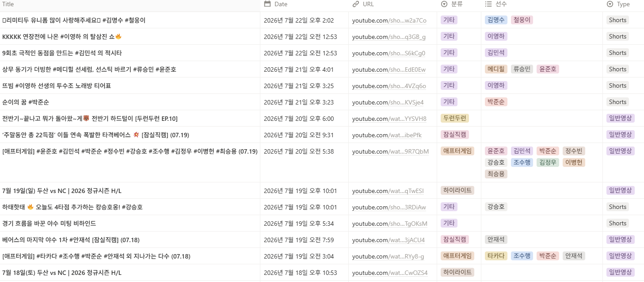Viewport: 644px width, 282px height.
Task: Open YouTube watch link ending YYSVH8
Action: click(389, 119)
